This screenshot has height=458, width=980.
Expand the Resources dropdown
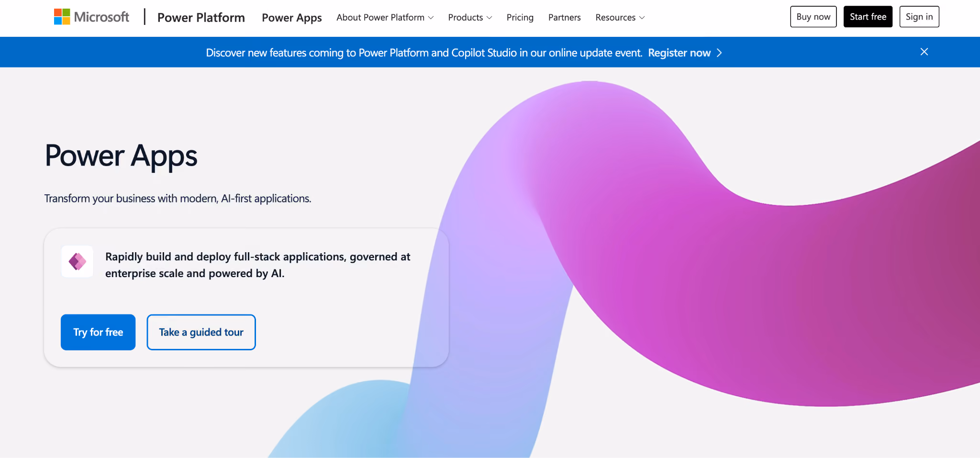620,18
